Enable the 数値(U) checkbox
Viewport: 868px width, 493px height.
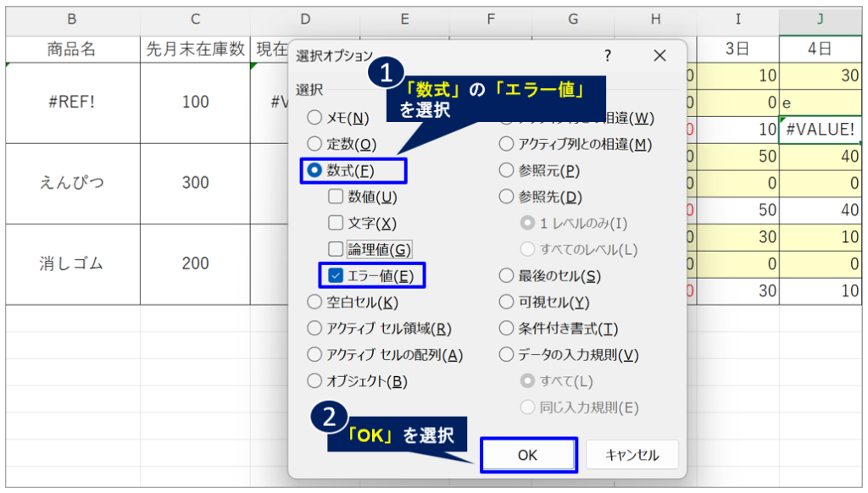(x=336, y=197)
